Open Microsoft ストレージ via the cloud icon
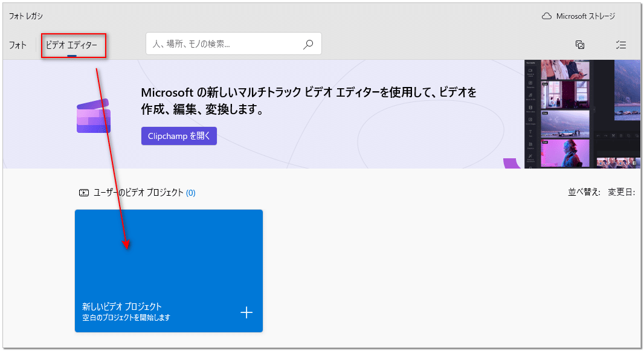644x351 pixels. point(547,16)
